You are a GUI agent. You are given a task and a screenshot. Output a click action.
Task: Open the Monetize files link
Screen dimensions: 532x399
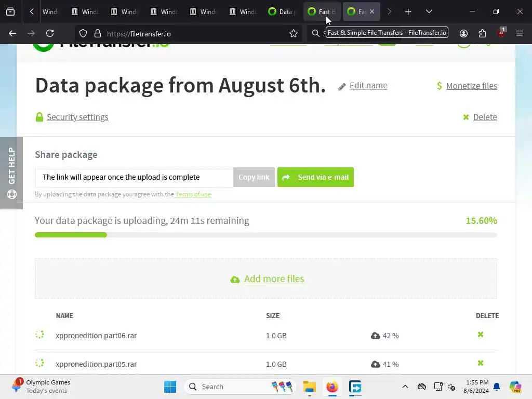(472, 86)
